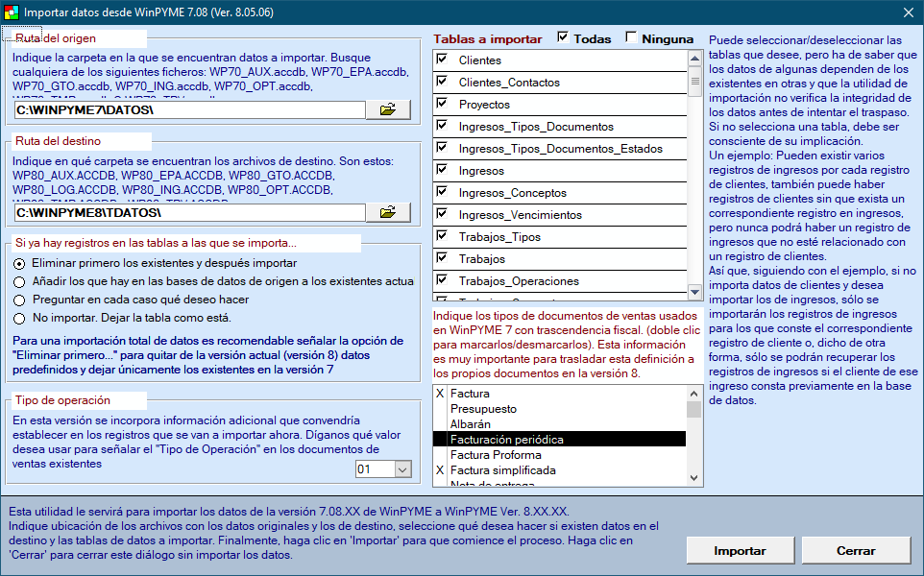Click the origin path input field
The width and height of the screenshot is (924, 576).
[189, 110]
